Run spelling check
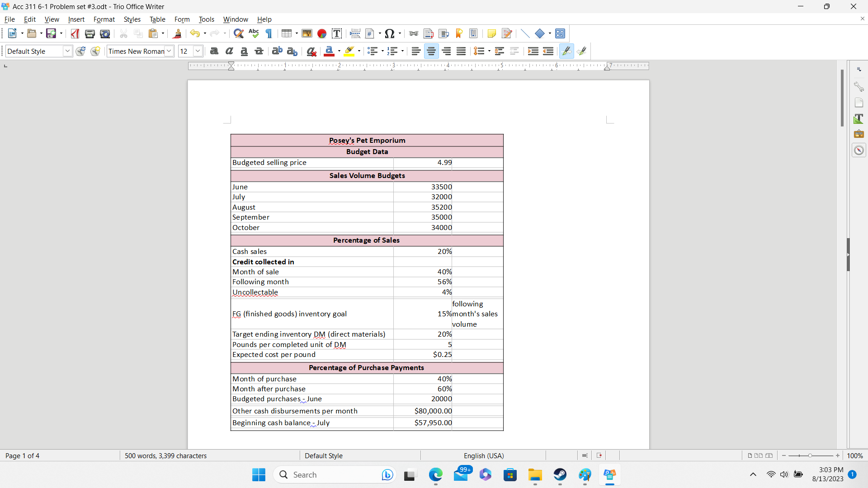Screen dimensions: 868x488 pyautogui.click(x=254, y=33)
